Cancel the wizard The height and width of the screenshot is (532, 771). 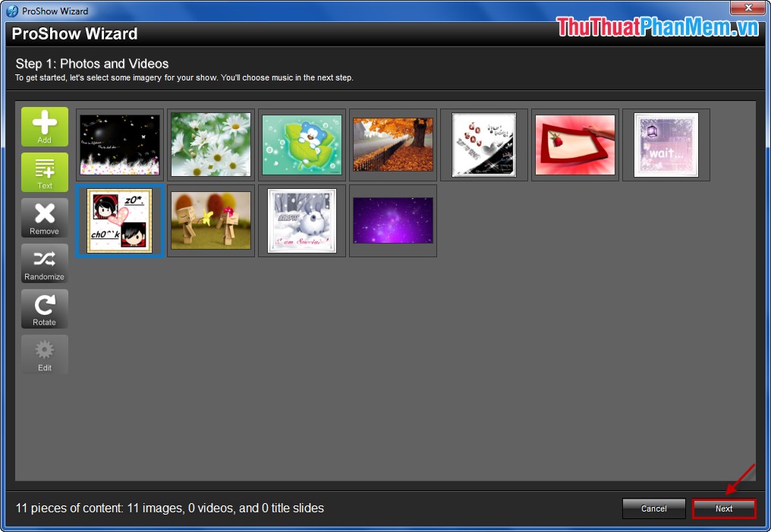click(x=653, y=508)
